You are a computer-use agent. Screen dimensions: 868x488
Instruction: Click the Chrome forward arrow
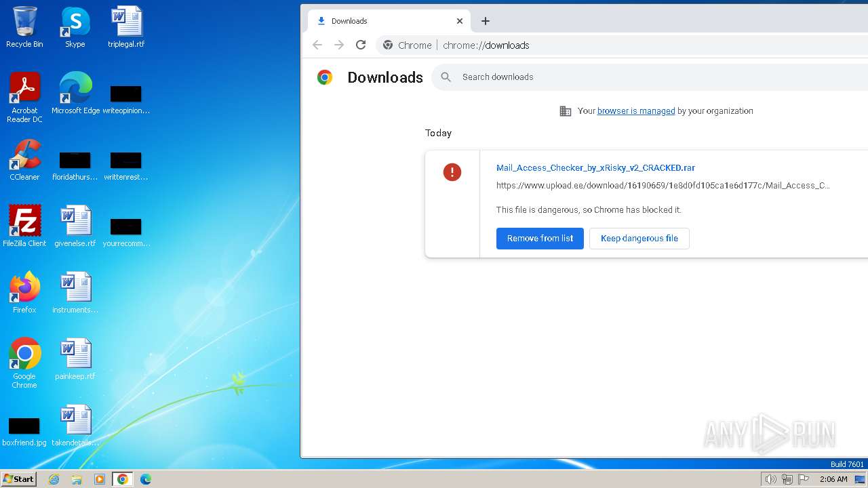click(x=339, y=45)
